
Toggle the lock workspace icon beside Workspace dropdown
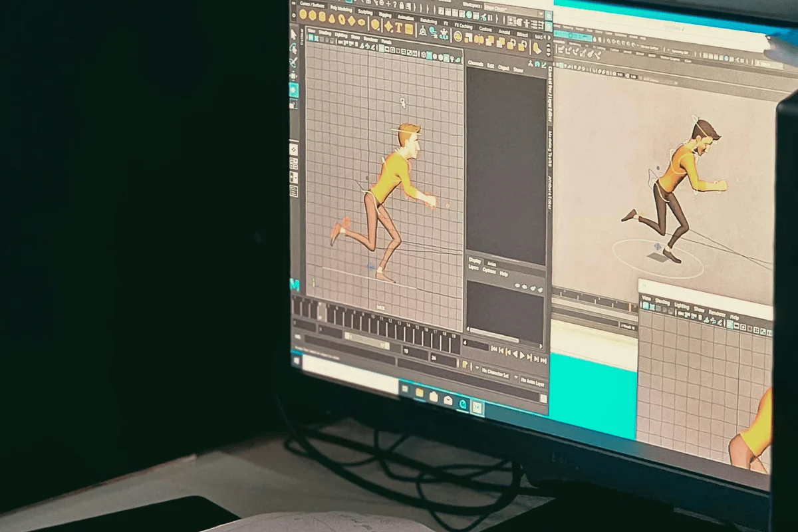tap(549, 15)
